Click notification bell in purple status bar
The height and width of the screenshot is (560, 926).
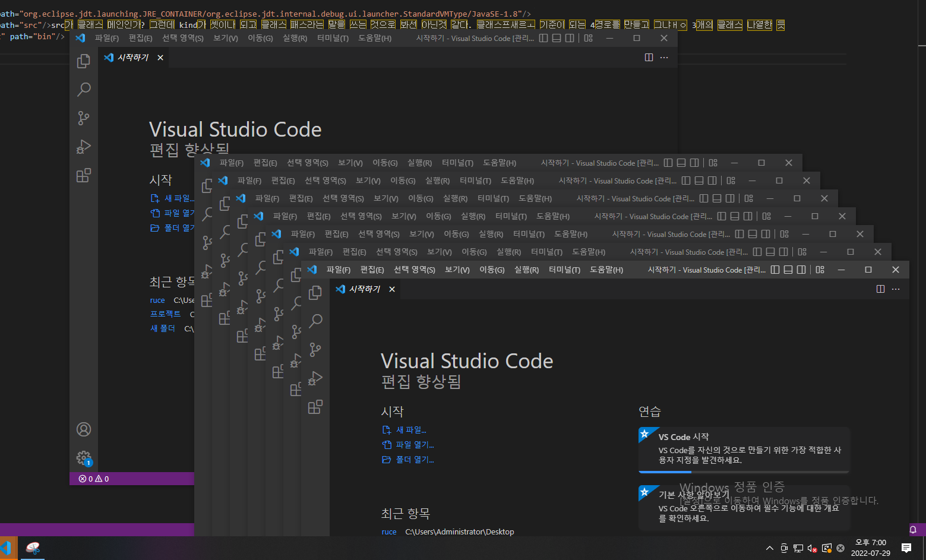[x=913, y=530]
